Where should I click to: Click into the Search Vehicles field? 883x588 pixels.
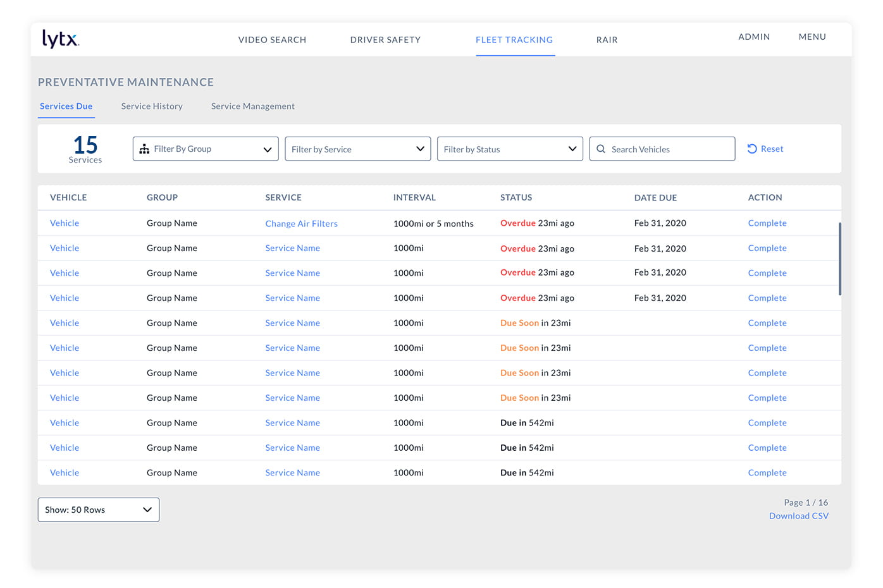670,149
